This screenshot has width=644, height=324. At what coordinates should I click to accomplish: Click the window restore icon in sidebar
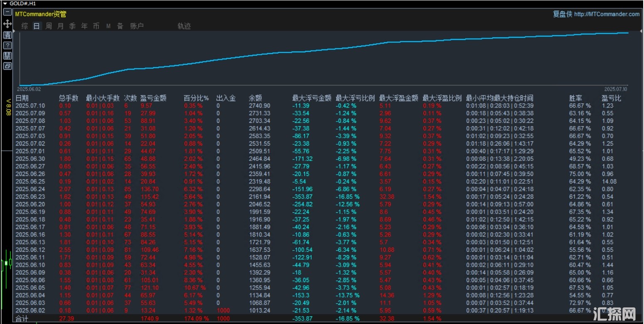point(7,66)
